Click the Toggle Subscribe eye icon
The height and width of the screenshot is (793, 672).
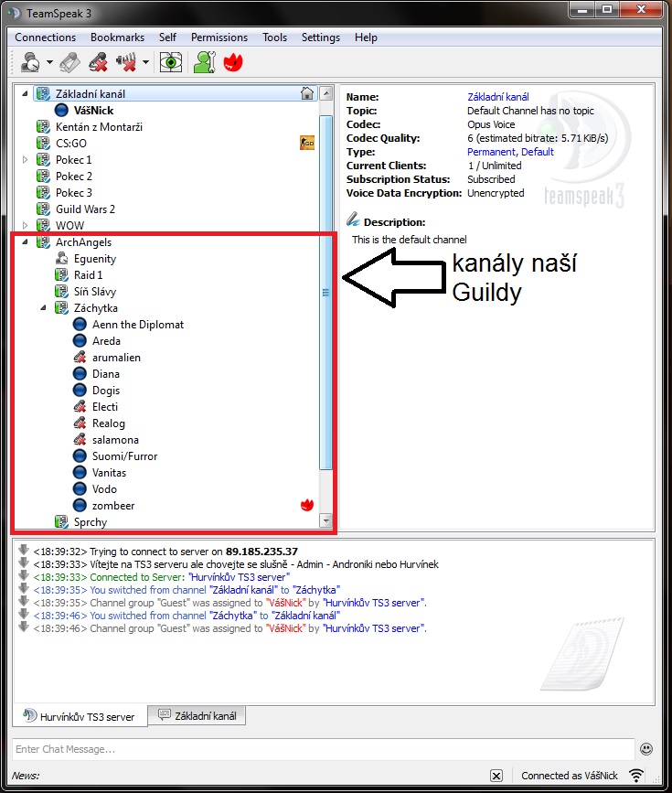pos(170,62)
